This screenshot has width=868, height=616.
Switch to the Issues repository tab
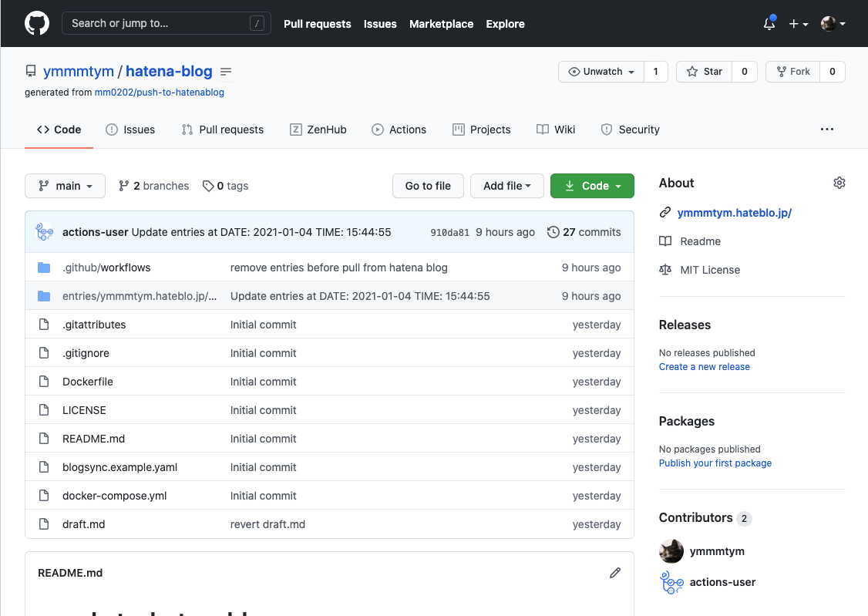click(130, 130)
